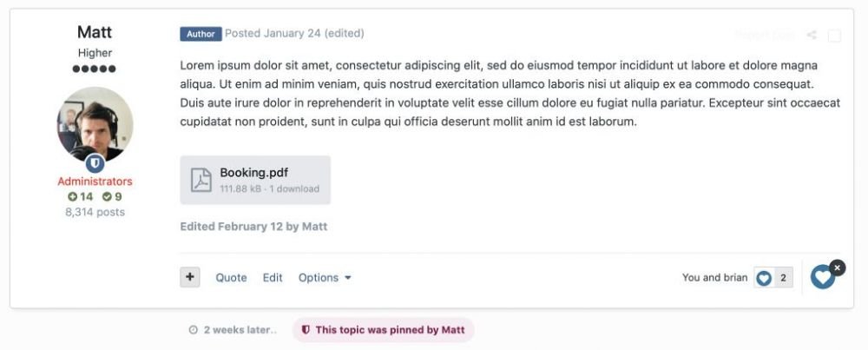Click the reaction count number 2

783,278
